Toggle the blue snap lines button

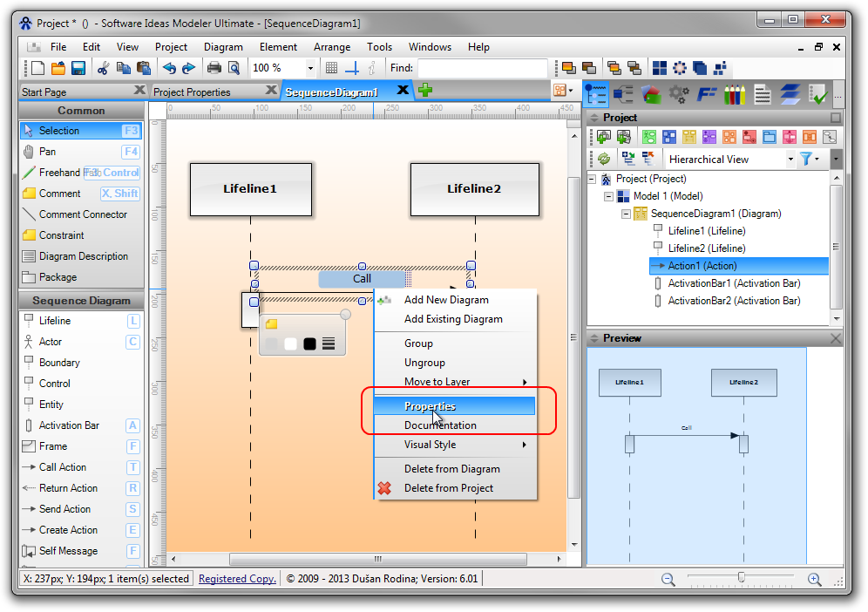coord(351,68)
